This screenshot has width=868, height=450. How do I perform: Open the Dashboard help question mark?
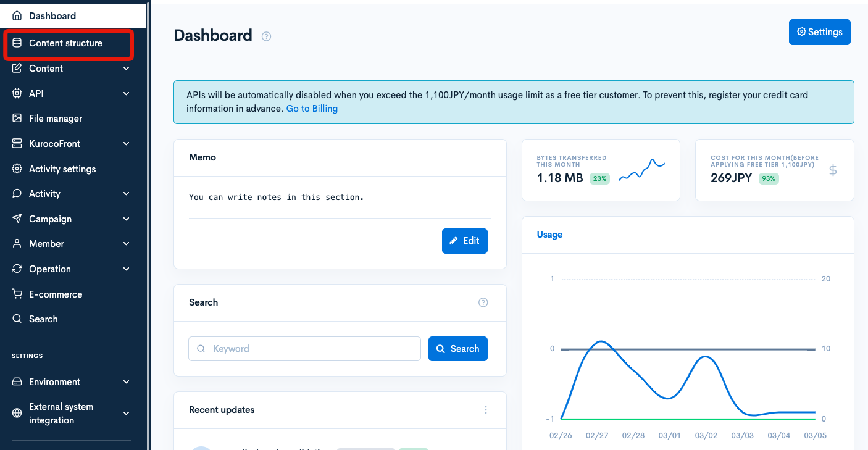(266, 36)
